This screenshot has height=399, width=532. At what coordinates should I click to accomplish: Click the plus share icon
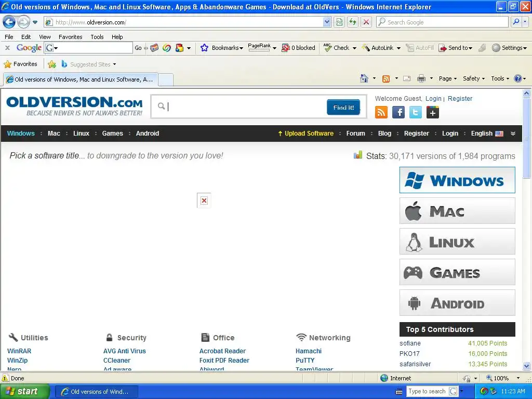[x=433, y=112]
